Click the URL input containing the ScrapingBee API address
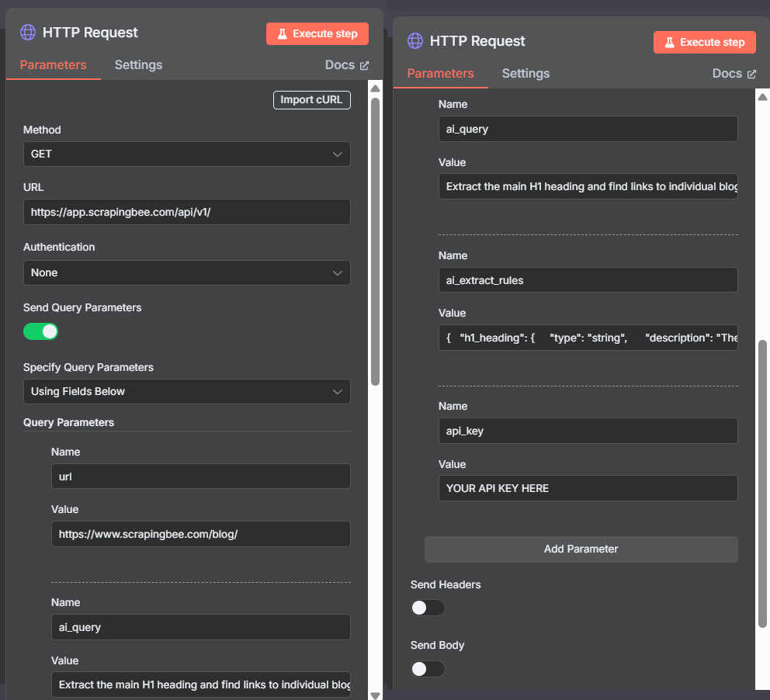Screen dimensions: 770x700 (x=186, y=212)
